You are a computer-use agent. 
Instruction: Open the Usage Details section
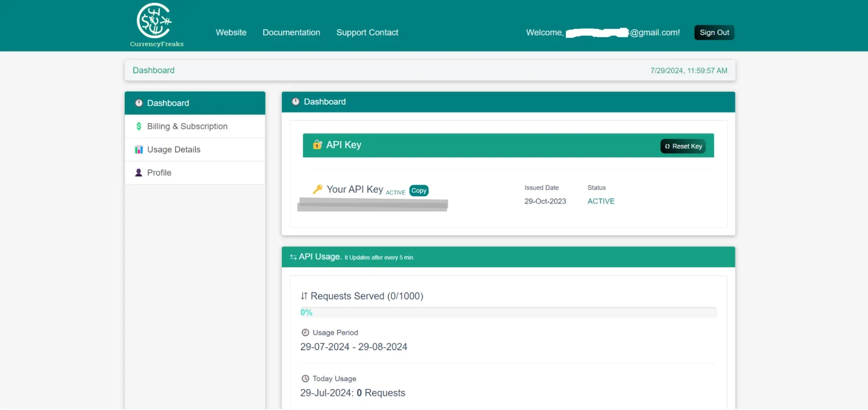click(x=174, y=149)
